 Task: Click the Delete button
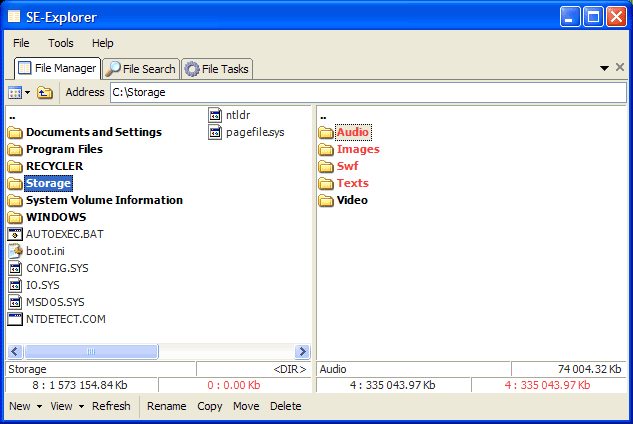click(x=285, y=406)
